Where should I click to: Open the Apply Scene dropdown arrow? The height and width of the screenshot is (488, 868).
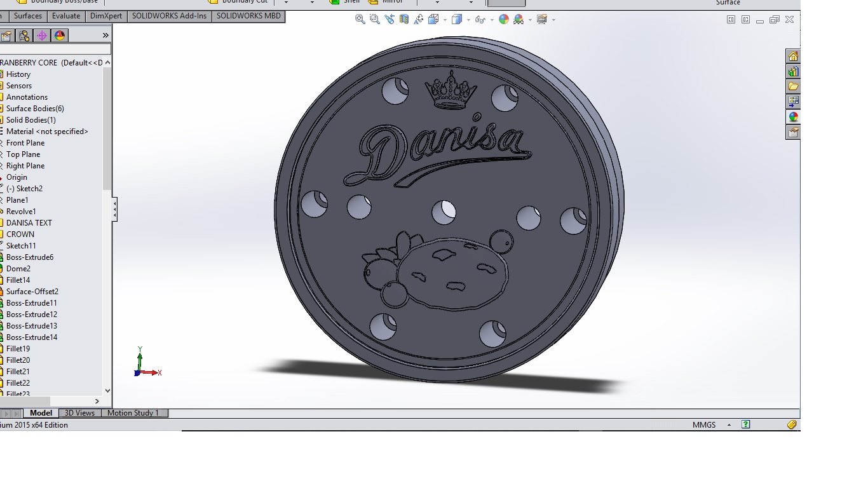(530, 20)
